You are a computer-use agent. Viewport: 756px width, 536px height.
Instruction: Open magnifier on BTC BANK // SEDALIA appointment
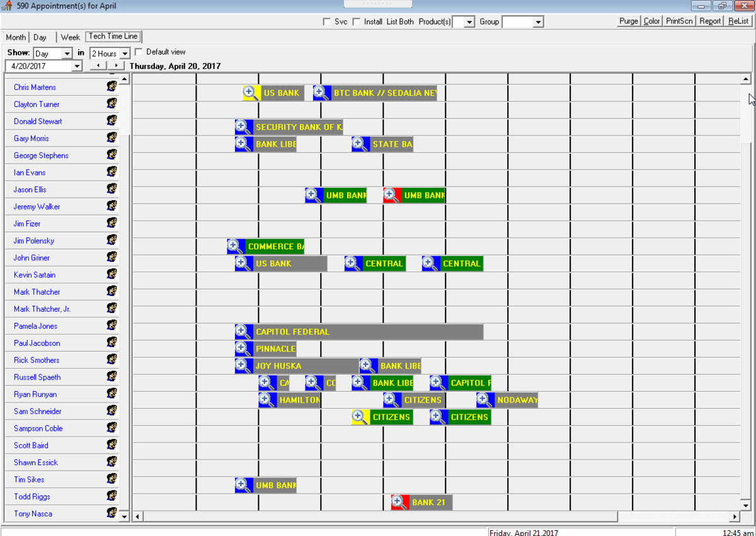[321, 93]
